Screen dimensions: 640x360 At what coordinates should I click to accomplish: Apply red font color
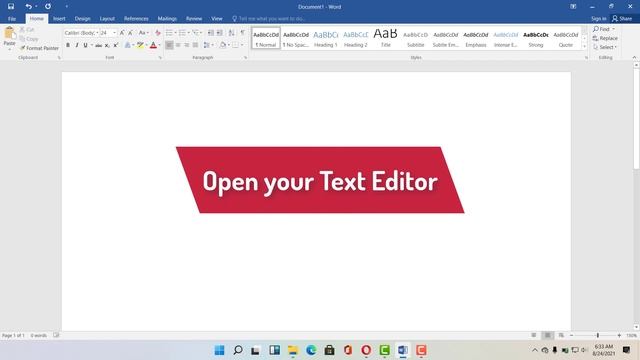[x=153, y=45]
